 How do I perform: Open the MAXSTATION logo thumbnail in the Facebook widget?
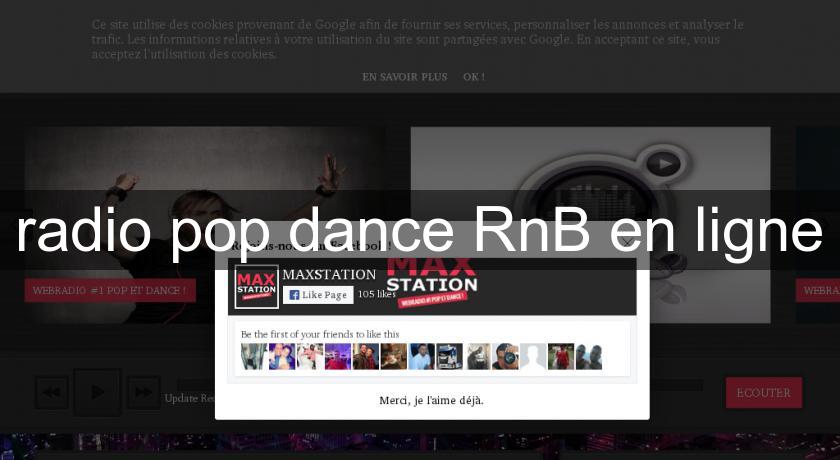[256, 286]
